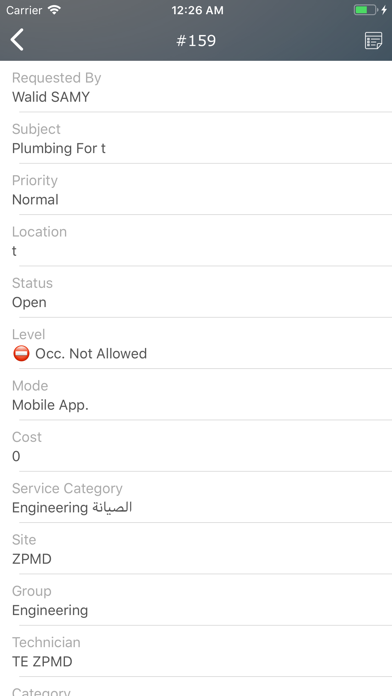Select the Subject Plumbing For t field
This screenshot has height=696, width=392.
pyautogui.click(x=196, y=138)
